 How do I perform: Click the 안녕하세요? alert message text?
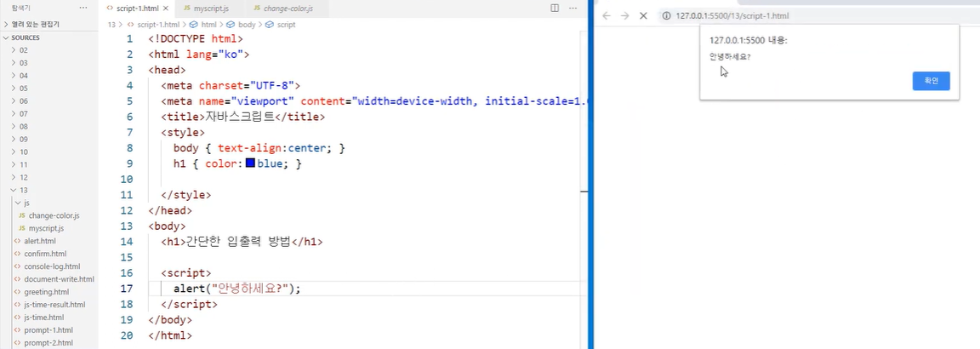[730, 57]
